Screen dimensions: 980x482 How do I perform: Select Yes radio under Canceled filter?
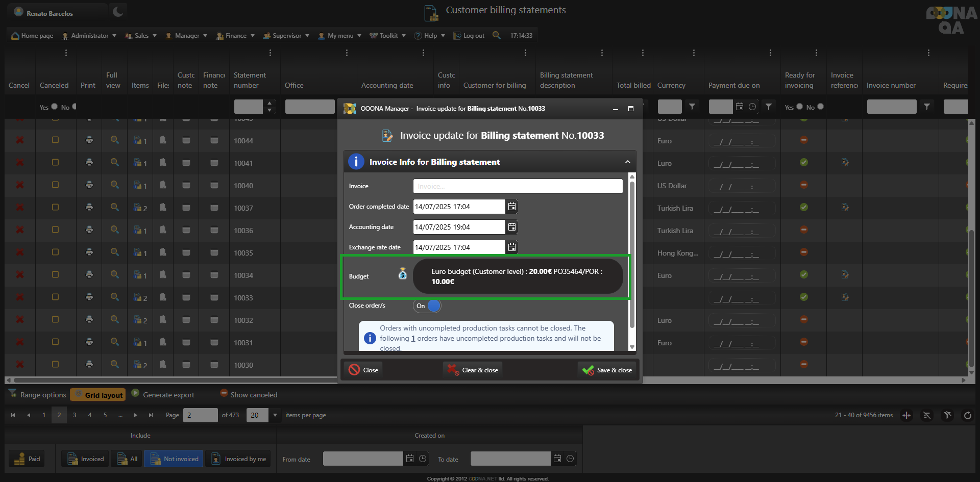click(x=54, y=107)
